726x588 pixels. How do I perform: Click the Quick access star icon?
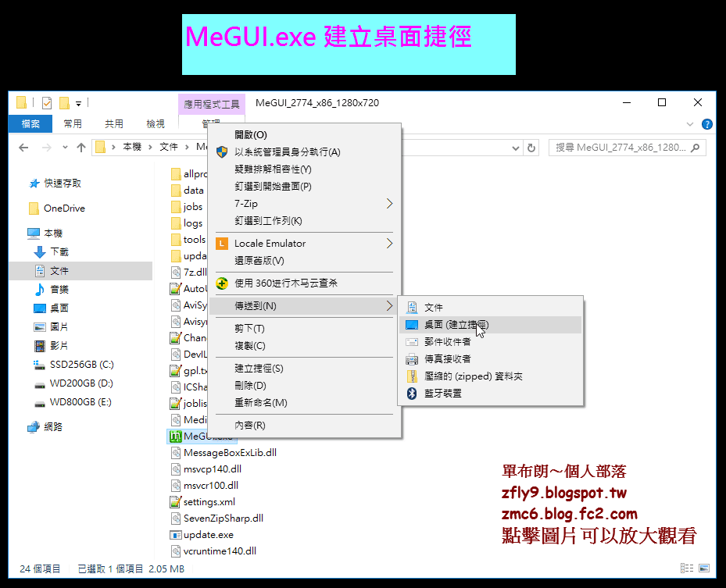pos(34,184)
